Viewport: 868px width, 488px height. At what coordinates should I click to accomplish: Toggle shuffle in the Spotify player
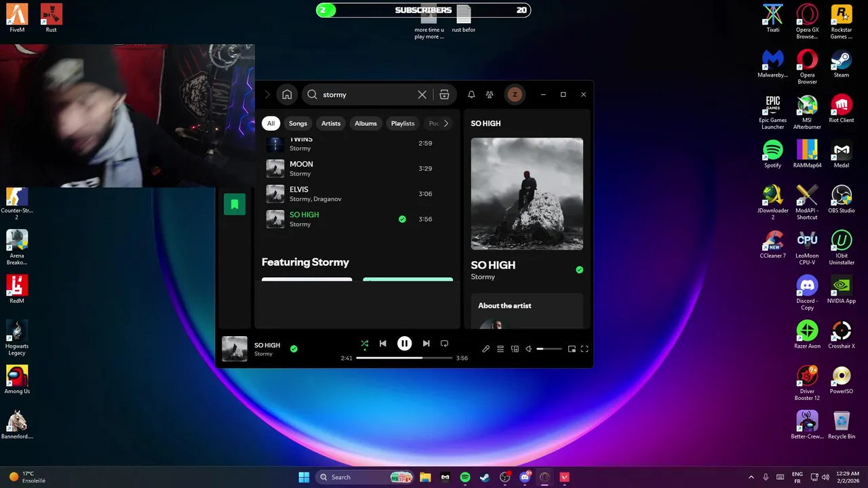(364, 344)
